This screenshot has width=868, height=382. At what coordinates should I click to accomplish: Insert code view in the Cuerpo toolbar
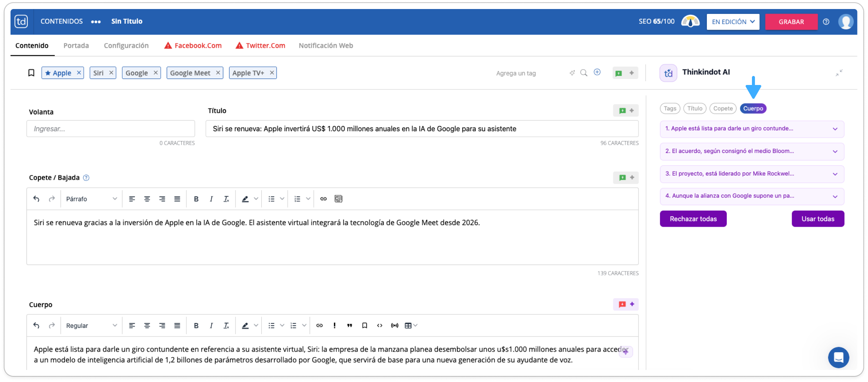pyautogui.click(x=379, y=326)
